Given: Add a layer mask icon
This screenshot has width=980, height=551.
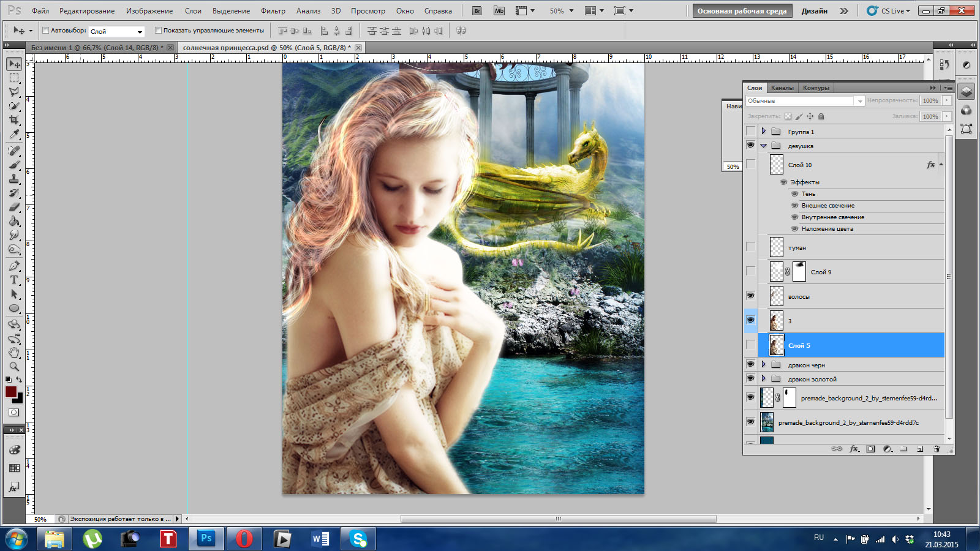Looking at the screenshot, I should tap(870, 449).
